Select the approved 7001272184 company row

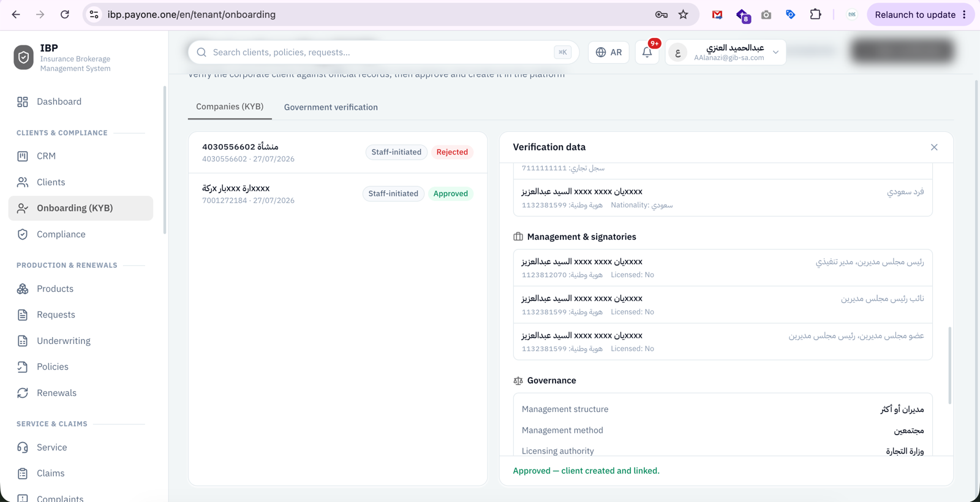[338, 194]
